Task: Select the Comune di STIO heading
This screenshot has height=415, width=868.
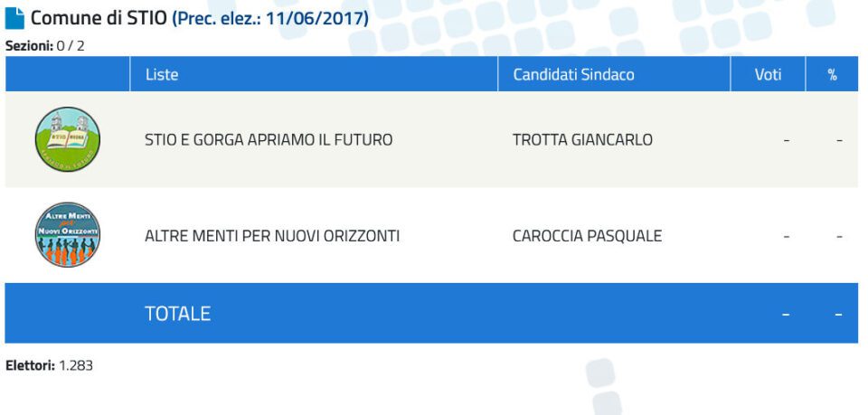Action: (x=99, y=18)
